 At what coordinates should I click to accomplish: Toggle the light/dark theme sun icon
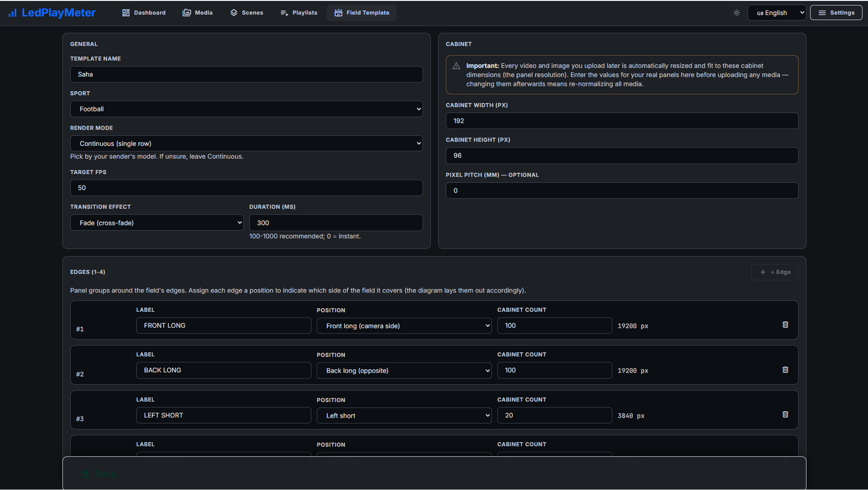[x=737, y=13]
